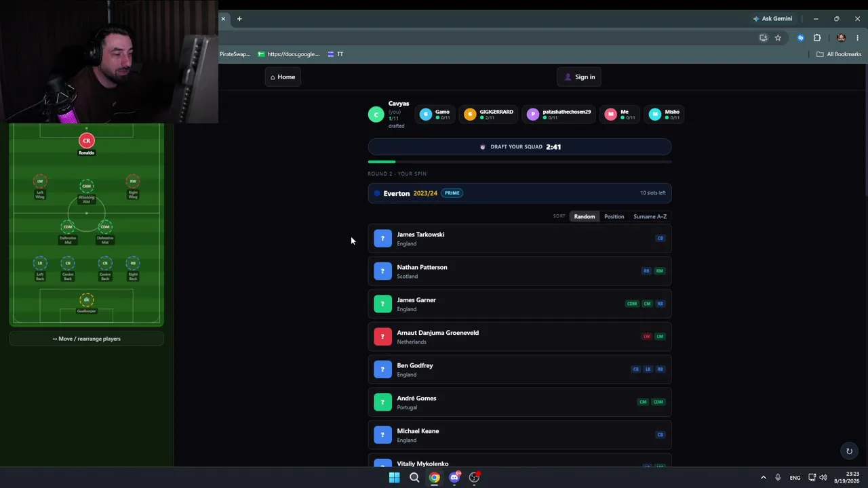Screen dimensions: 868x488
Task: Pick Nathan Patterson's question-mark card icon
Action: (382, 271)
